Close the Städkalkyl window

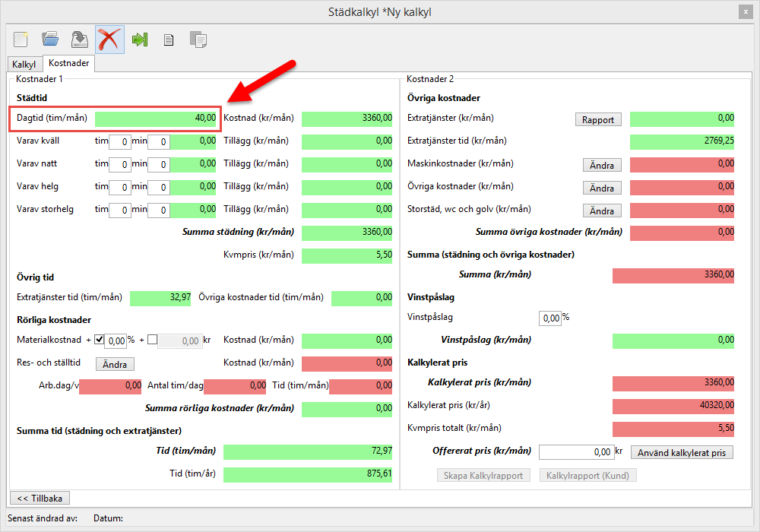pyautogui.click(x=746, y=11)
